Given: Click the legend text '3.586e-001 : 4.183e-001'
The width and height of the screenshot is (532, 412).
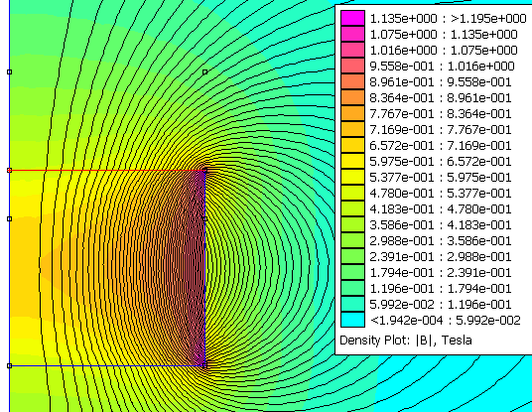Looking at the screenshot, I should (441, 224).
